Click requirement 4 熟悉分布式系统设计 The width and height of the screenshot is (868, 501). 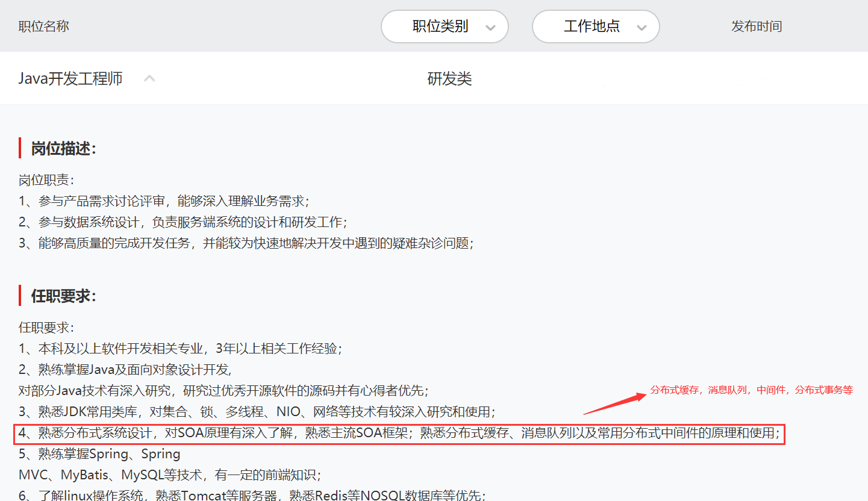(x=399, y=433)
